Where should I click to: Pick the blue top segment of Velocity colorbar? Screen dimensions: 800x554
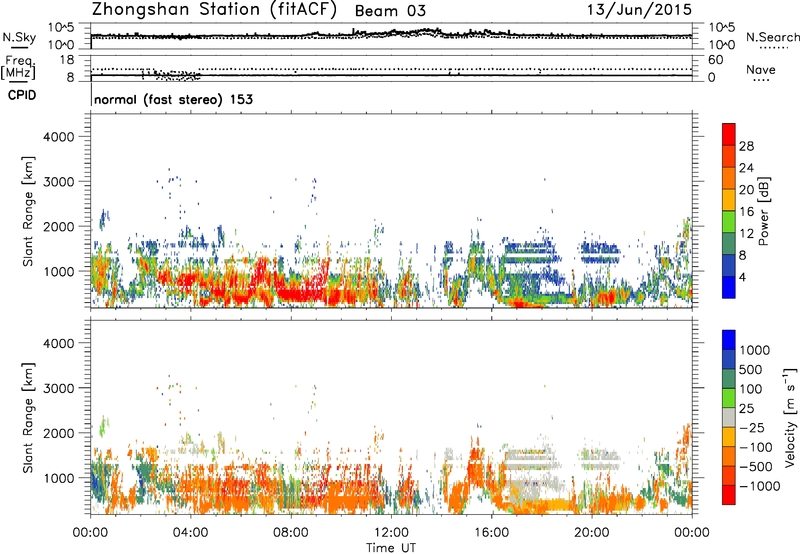[729, 340]
